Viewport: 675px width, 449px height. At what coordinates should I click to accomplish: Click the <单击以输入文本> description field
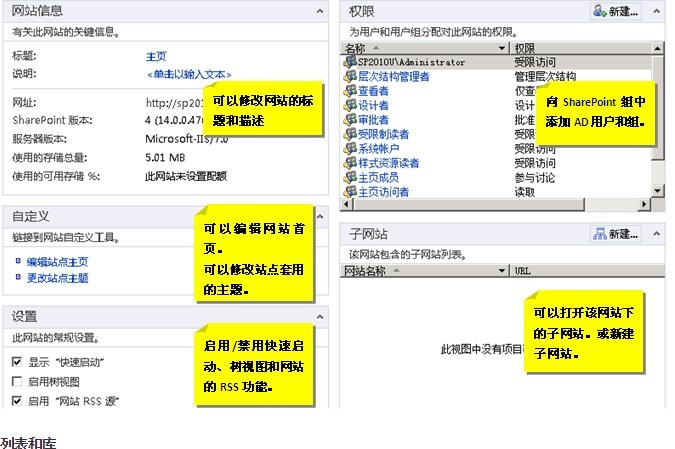click(x=190, y=74)
